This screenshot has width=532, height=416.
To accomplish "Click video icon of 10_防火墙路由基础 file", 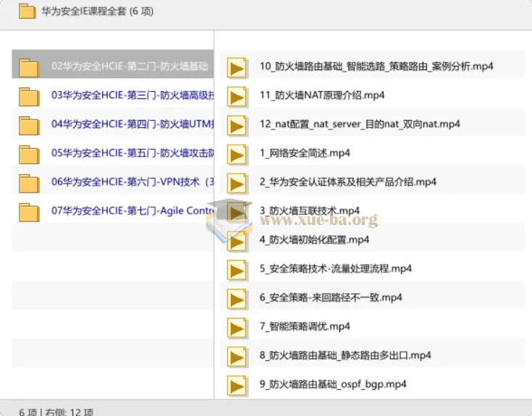I will pyautogui.click(x=237, y=69).
